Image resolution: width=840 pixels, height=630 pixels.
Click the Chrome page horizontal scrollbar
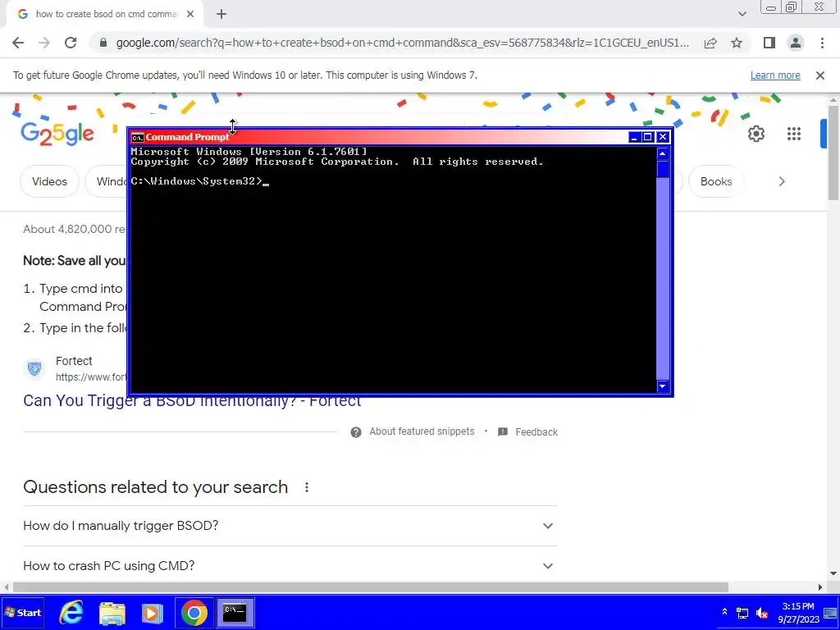click(x=370, y=587)
